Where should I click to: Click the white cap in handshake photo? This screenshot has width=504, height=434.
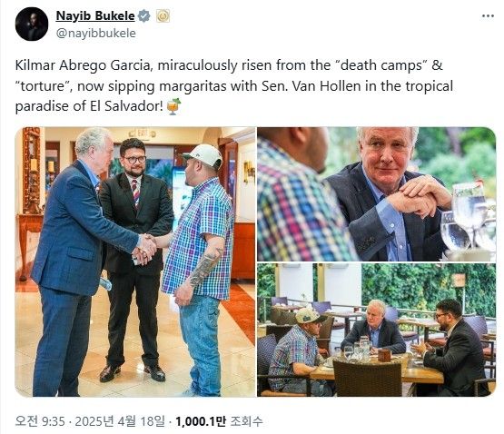[x=203, y=155]
